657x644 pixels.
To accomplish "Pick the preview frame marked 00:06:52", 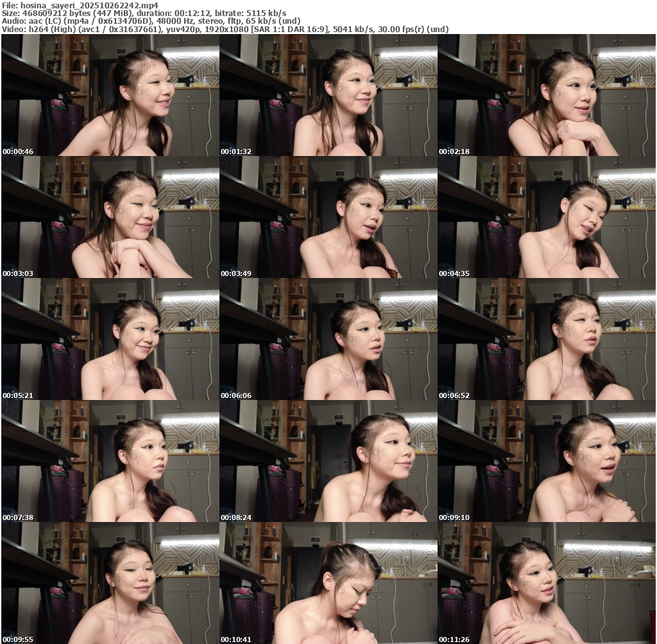I will pos(547,339).
